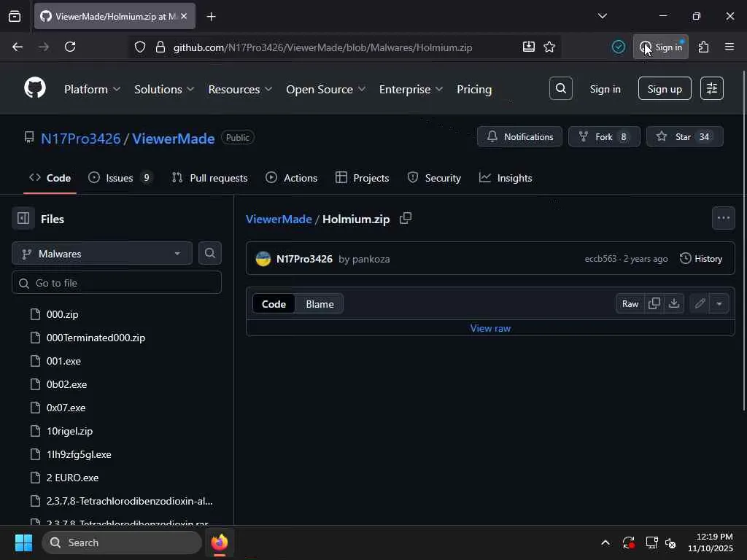Click the GitHub Sign in link
Image resolution: width=747 pixels, height=560 pixels.
click(x=605, y=89)
